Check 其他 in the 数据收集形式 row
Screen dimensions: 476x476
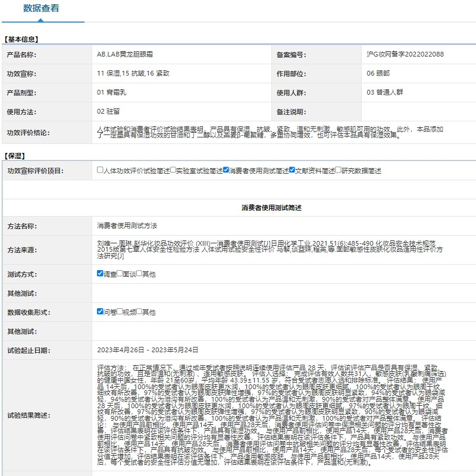[139, 311]
